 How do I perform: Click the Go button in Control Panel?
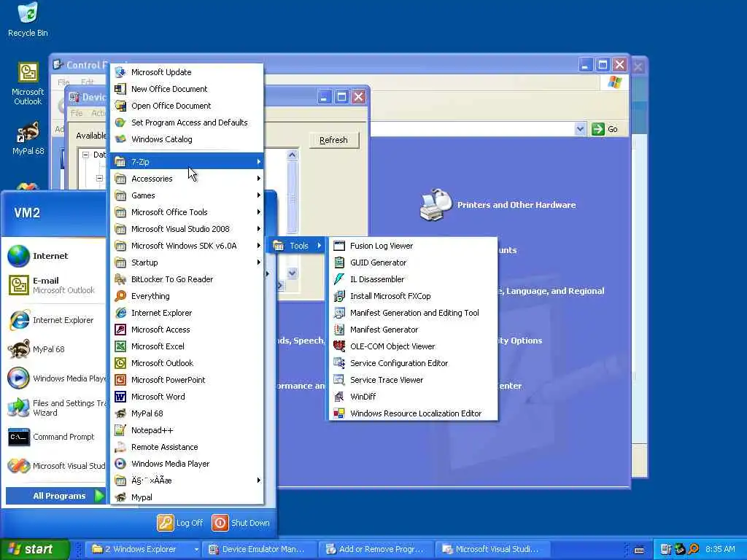coord(605,129)
